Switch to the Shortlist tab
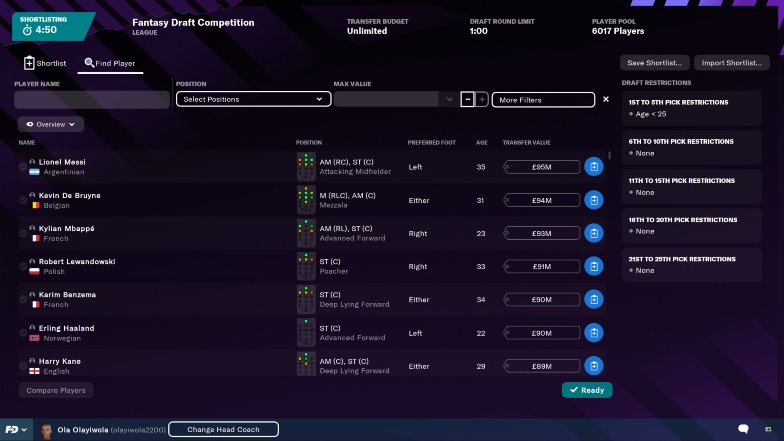Viewport: 784px width, 441px height. pos(45,63)
